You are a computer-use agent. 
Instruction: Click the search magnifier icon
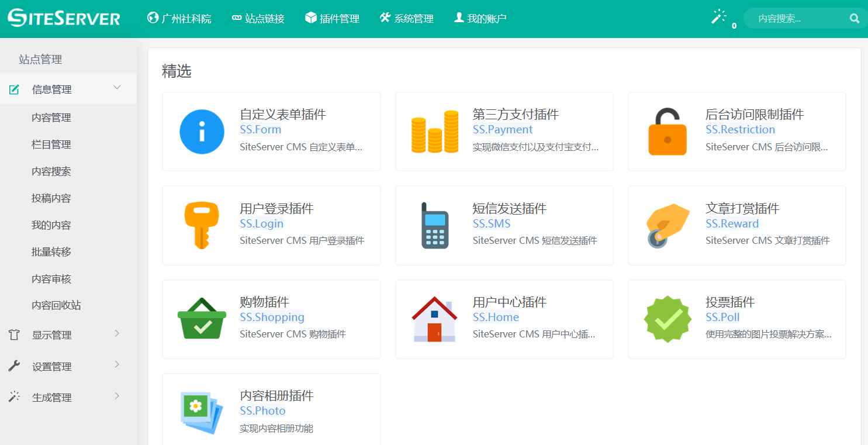coord(855,19)
